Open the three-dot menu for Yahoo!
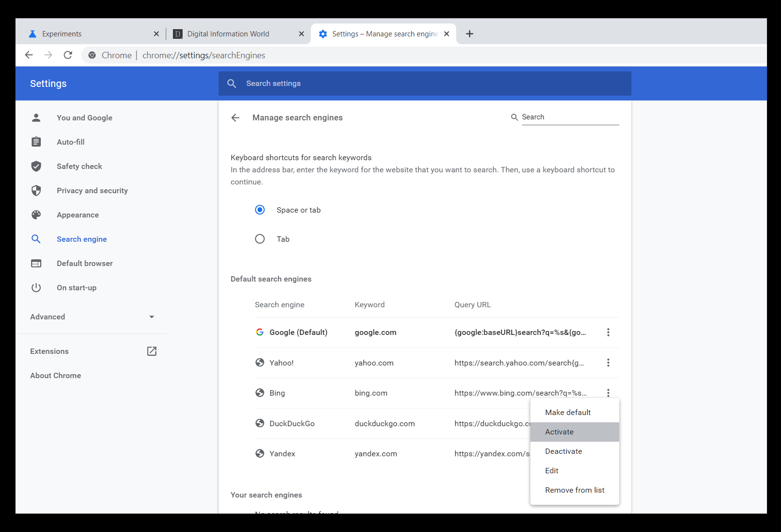This screenshot has width=781, height=532. 608,363
